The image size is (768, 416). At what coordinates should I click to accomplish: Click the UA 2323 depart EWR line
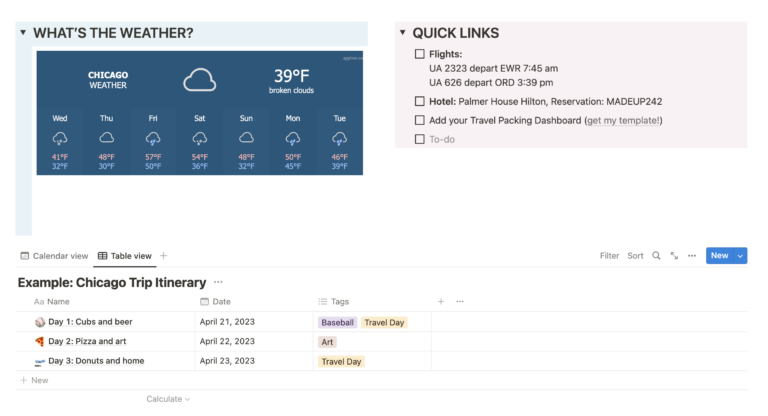coord(494,68)
